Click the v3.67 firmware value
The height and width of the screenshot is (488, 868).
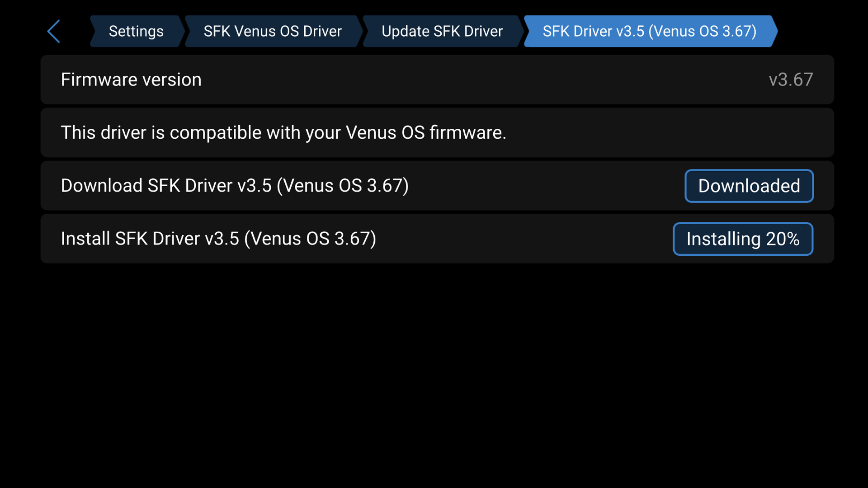(x=791, y=79)
